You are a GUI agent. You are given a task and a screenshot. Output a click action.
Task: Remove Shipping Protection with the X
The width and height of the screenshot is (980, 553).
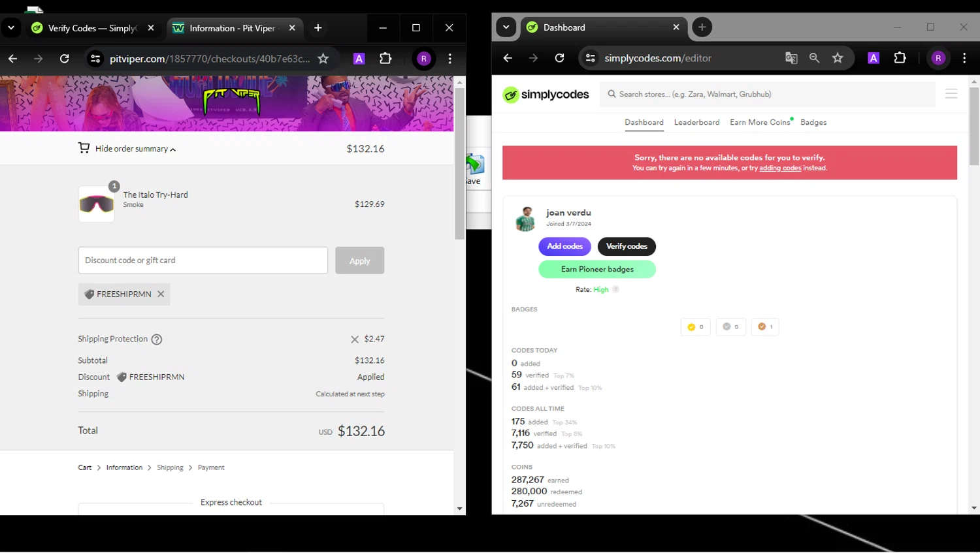(x=355, y=340)
